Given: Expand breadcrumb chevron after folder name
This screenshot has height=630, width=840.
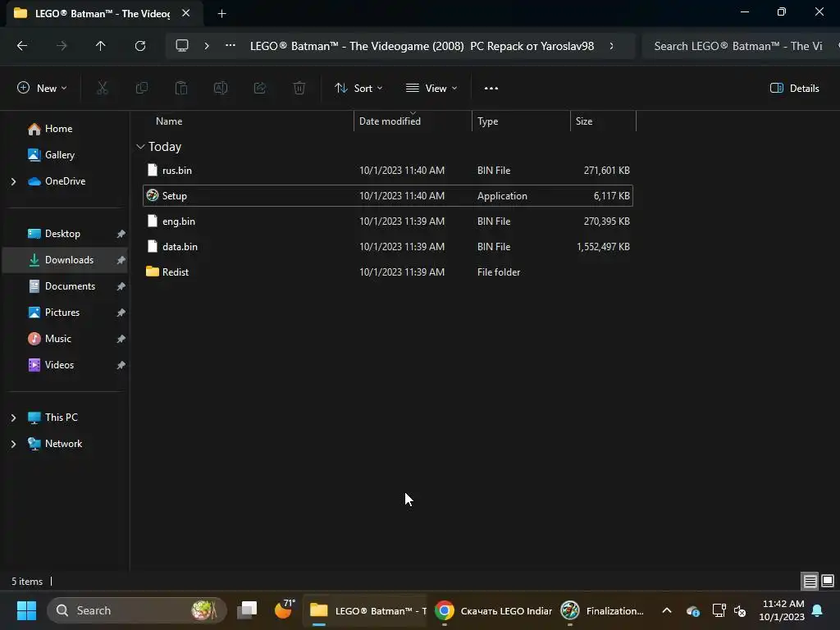Looking at the screenshot, I should (611, 46).
